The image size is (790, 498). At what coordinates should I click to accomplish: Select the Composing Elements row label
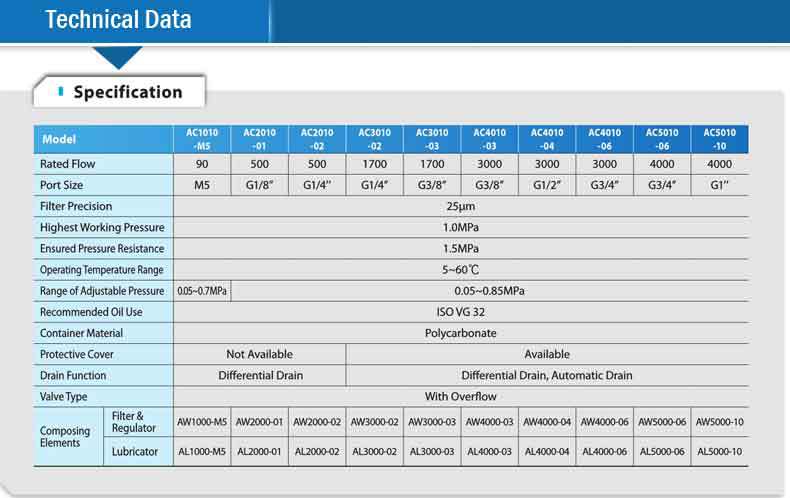point(65,437)
